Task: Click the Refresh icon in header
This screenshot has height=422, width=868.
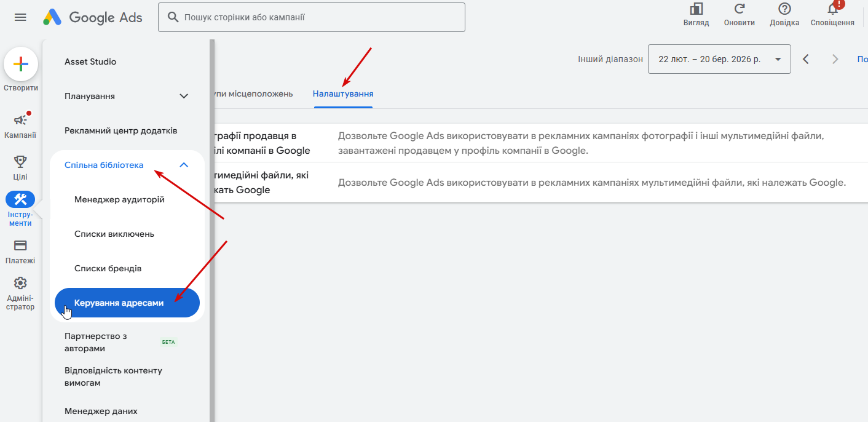Action: click(740, 9)
